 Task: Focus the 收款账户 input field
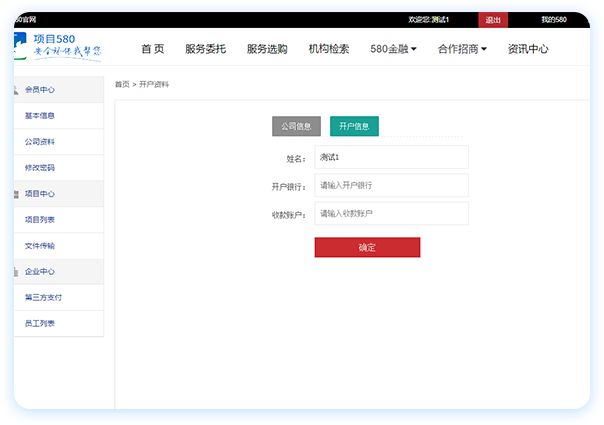pyautogui.click(x=391, y=214)
